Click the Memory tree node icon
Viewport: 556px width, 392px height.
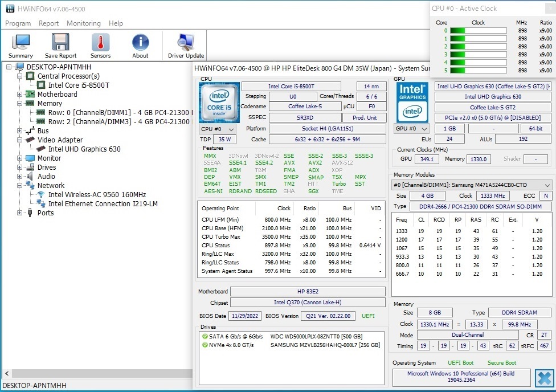(31, 103)
